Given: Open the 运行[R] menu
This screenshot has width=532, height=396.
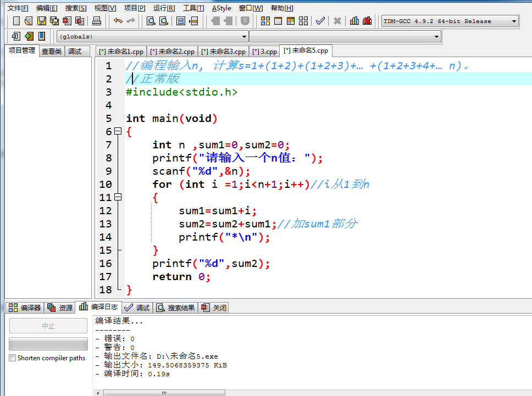Looking at the screenshot, I should tap(164, 8).
